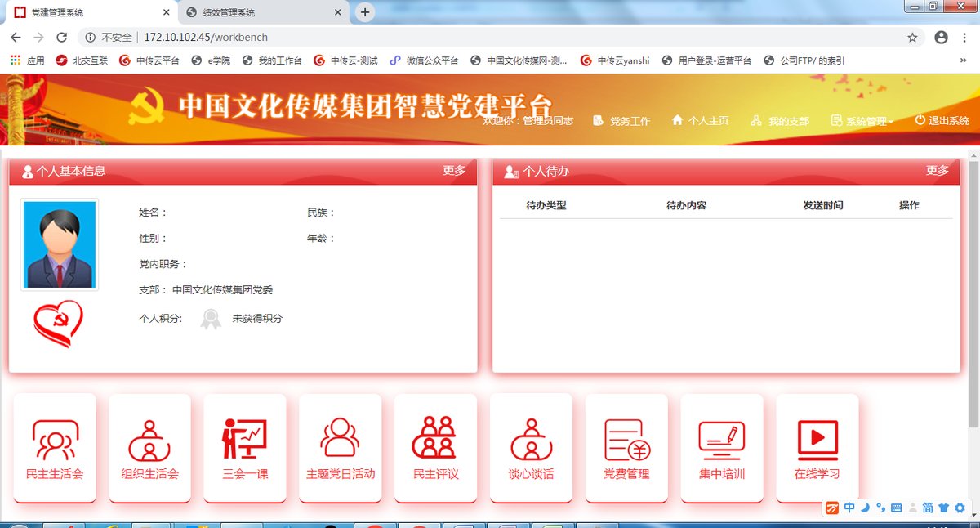Open the 北交互联 bookmark

82,60
